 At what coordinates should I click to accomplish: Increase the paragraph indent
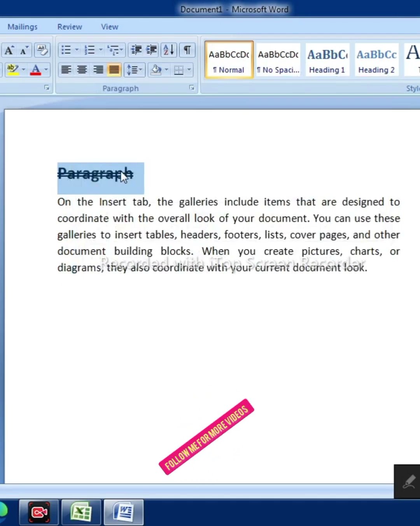[151, 50]
